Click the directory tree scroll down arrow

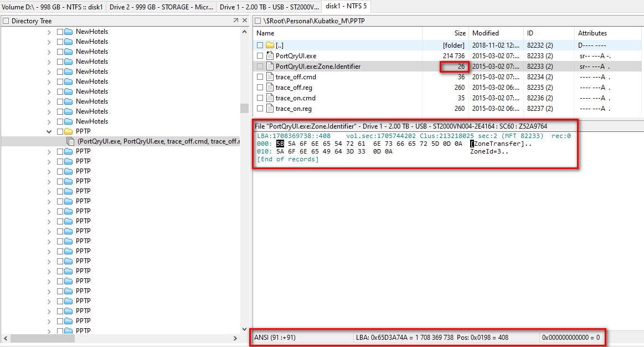244,329
